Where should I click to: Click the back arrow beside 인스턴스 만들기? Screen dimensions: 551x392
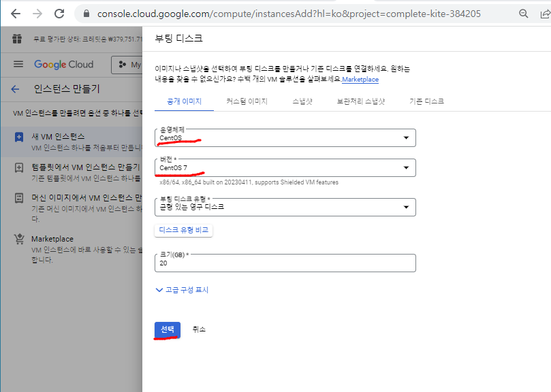[15, 89]
